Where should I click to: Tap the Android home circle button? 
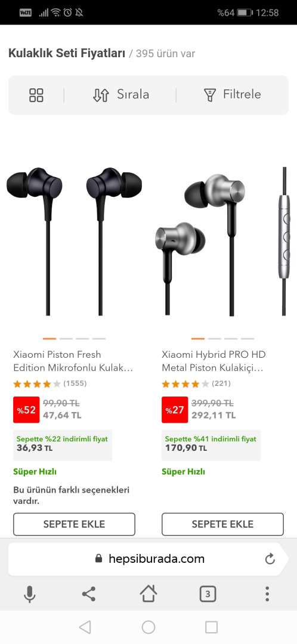(x=148, y=627)
